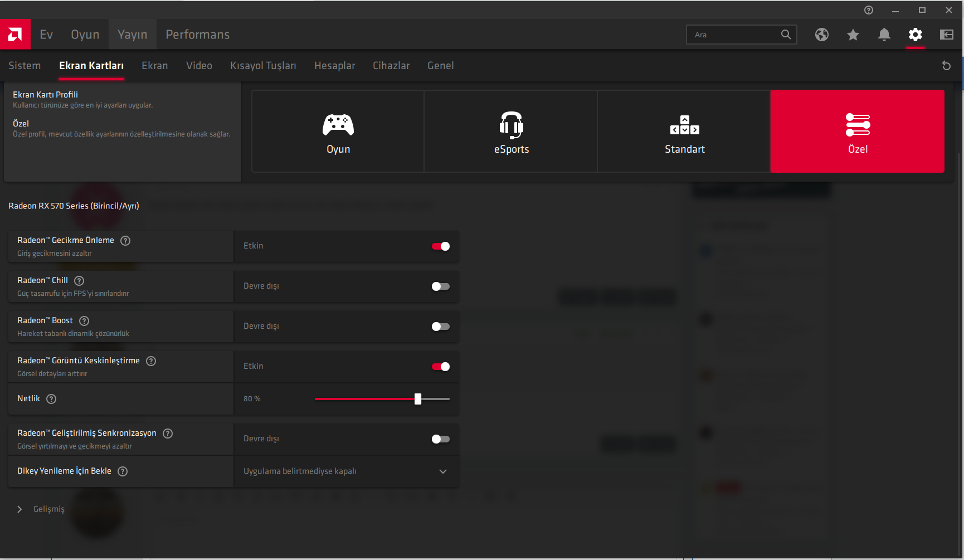Viewport: 964px width, 560px height.
Task: Choose the Standart profile tile
Action: [684, 132]
